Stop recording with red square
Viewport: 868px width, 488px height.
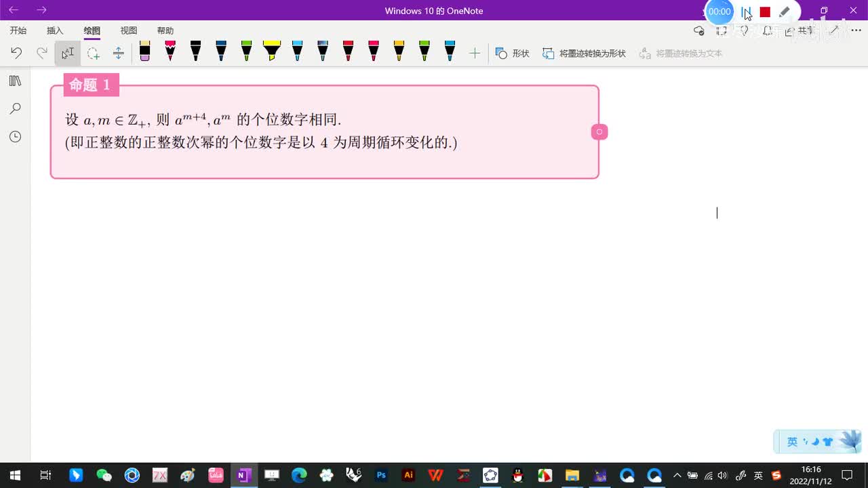pyautogui.click(x=765, y=12)
